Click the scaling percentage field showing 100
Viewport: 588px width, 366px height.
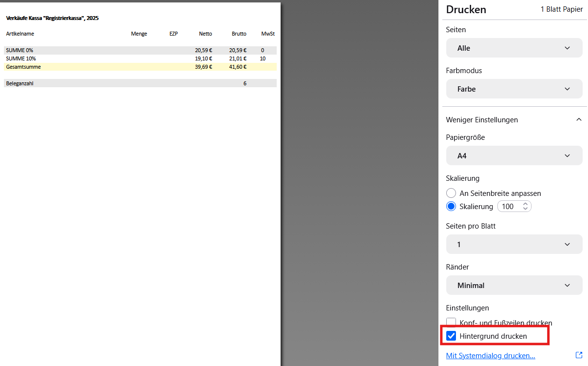coord(509,207)
